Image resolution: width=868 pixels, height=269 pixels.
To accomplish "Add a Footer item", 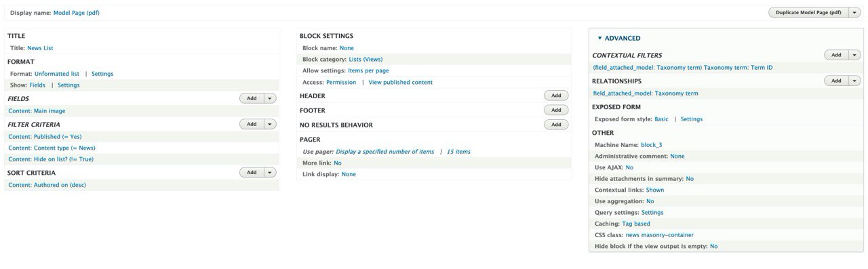I will pos(556,110).
